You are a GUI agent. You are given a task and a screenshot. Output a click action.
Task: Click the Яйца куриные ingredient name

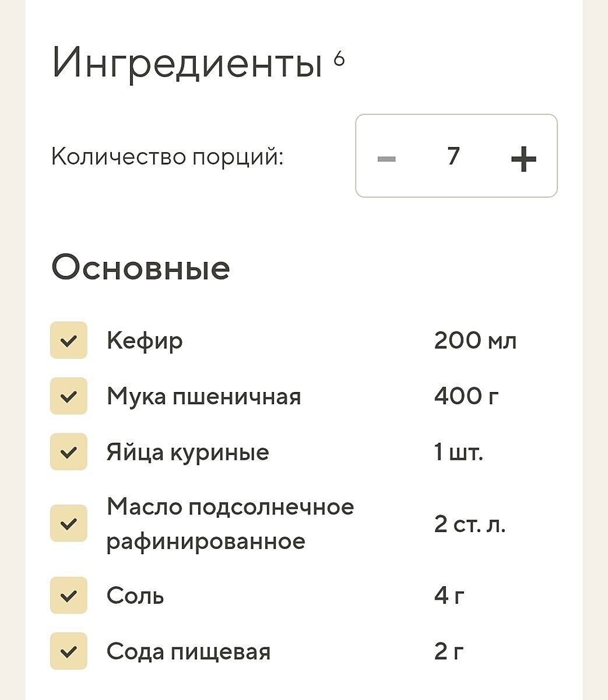coord(188,452)
